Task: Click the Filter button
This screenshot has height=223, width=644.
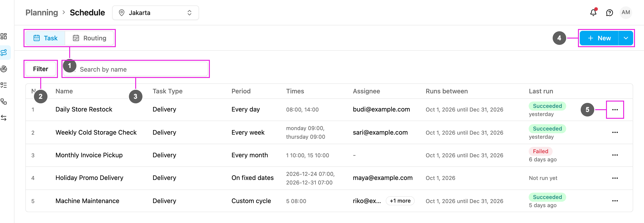Action: 40,69
